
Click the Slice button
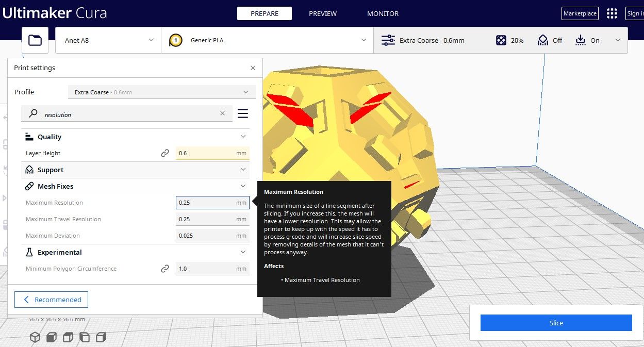[556, 323]
